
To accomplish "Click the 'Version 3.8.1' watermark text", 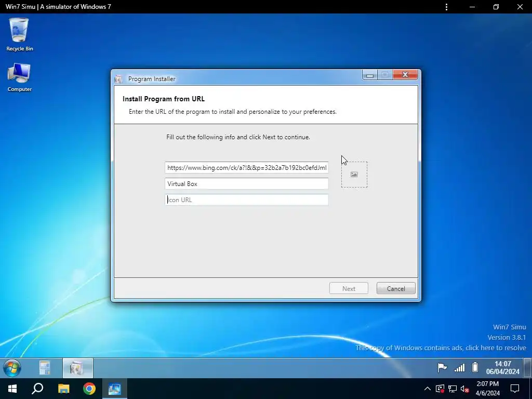I will tap(507, 338).
